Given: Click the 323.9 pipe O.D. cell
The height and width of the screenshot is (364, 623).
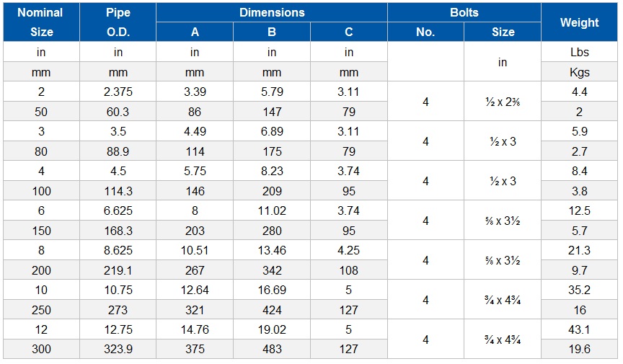Looking at the screenshot, I should (x=118, y=349).
